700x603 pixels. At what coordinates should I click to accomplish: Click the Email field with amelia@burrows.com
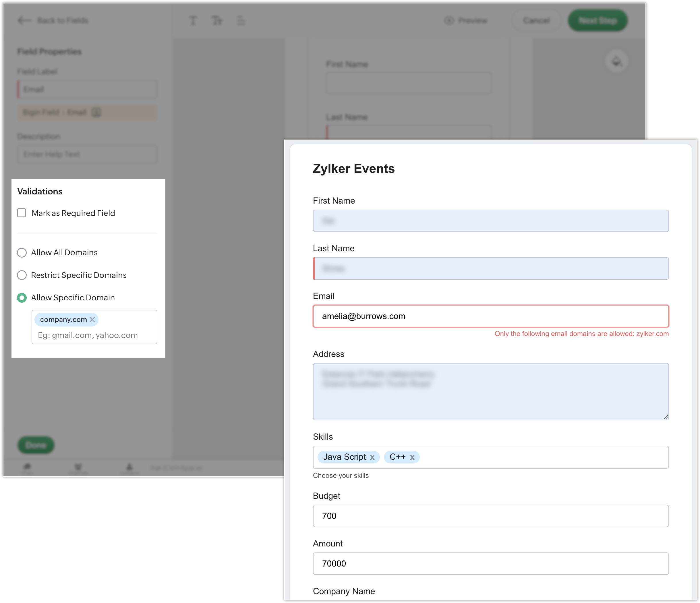[490, 316]
